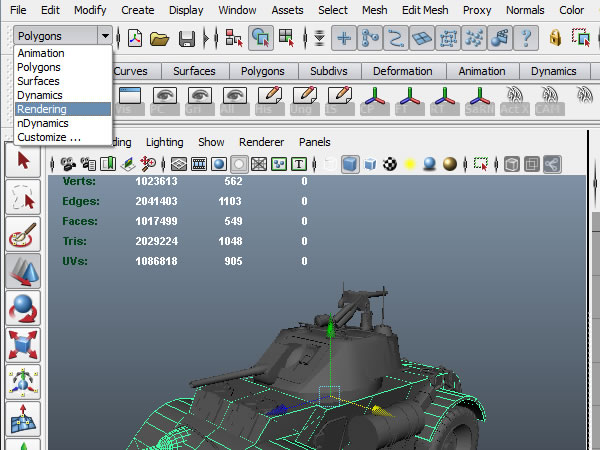
Task: Click the first eye shelf button
Action: click(x=165, y=101)
